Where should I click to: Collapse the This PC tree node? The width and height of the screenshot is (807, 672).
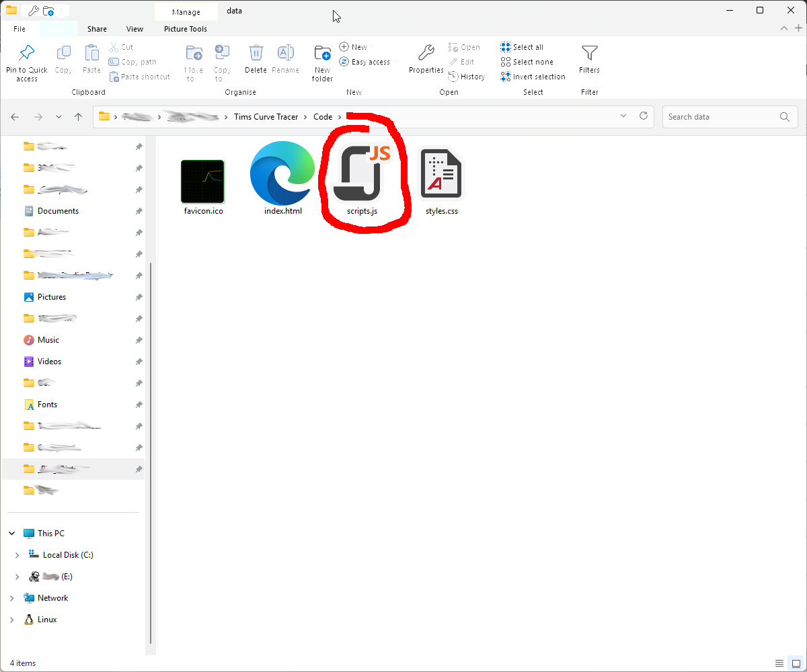coord(11,534)
